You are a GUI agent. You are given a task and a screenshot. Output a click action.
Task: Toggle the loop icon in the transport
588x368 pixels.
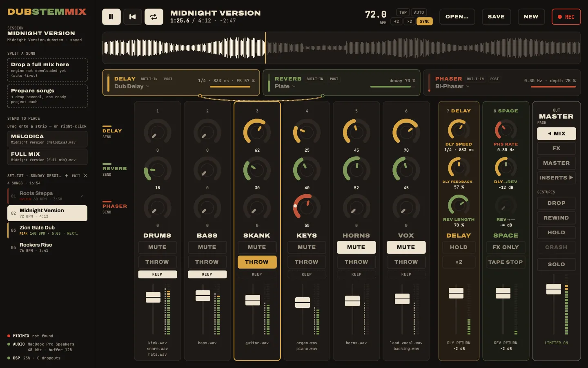coord(154,17)
